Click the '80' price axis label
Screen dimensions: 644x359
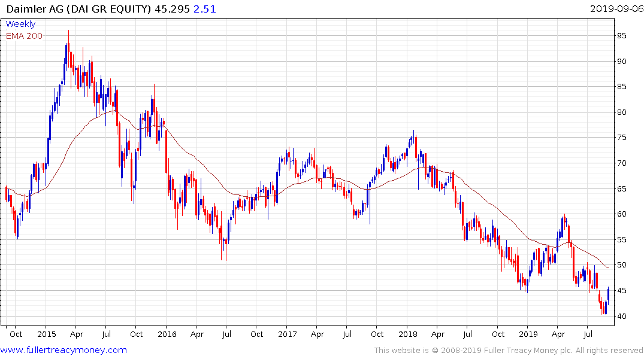(621, 112)
